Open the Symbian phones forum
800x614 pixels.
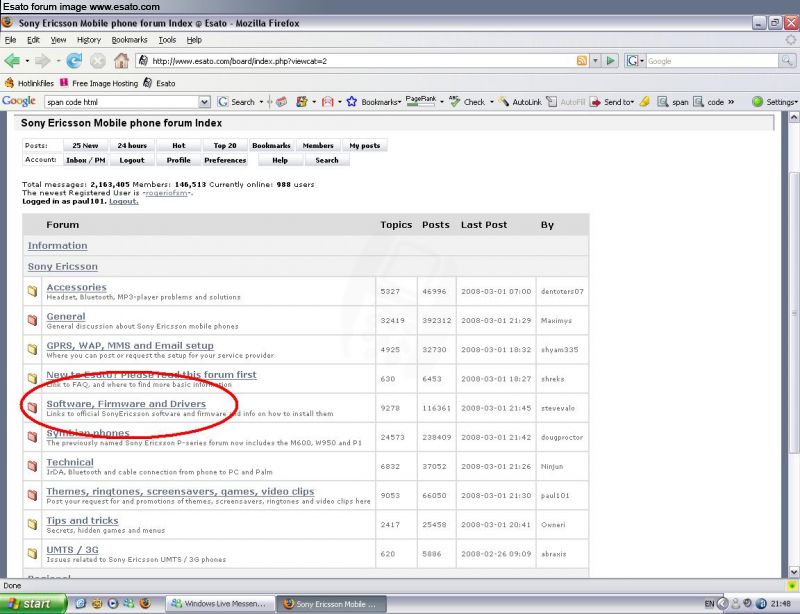[88, 433]
